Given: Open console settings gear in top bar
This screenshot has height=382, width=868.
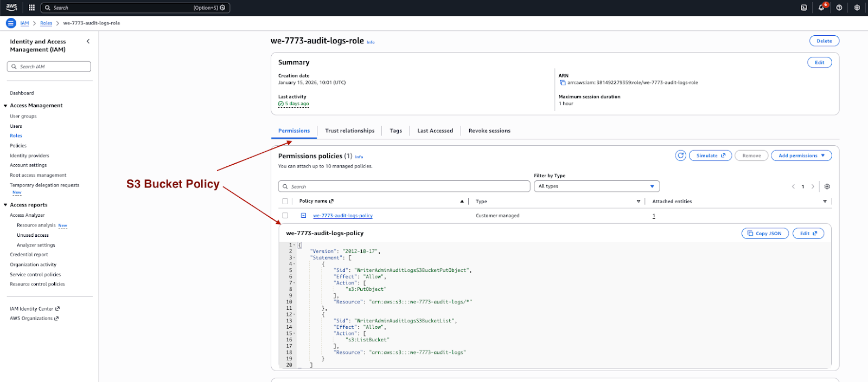Looking at the screenshot, I should (857, 8).
